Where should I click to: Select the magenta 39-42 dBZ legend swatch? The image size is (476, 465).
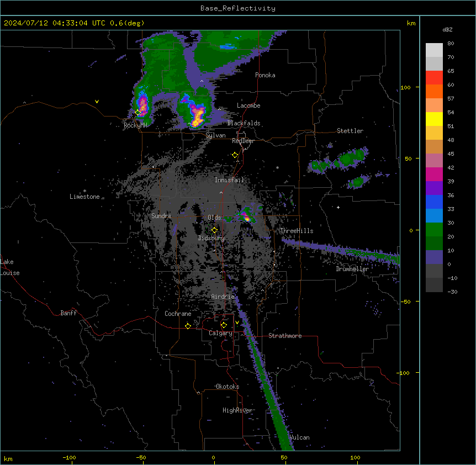tap(434, 174)
